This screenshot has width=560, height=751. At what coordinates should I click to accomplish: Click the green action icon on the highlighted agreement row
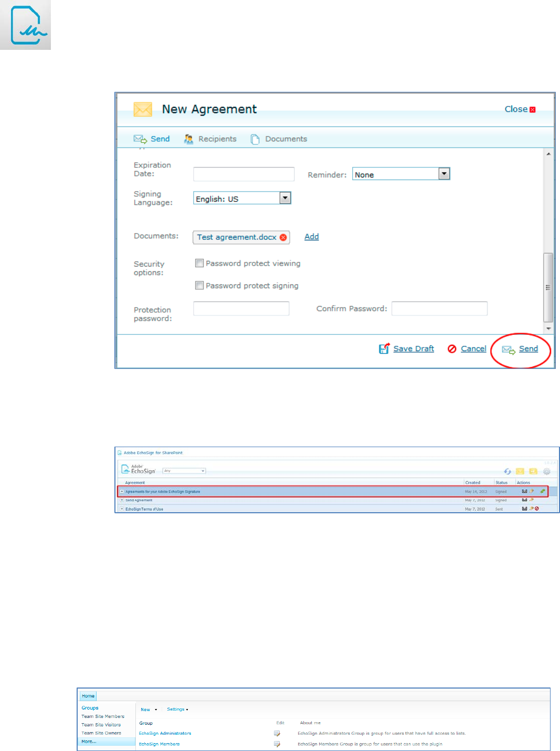click(x=543, y=491)
